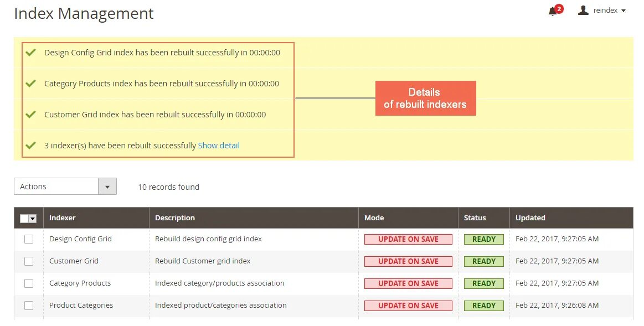Click the user account avatar icon

pyautogui.click(x=583, y=11)
